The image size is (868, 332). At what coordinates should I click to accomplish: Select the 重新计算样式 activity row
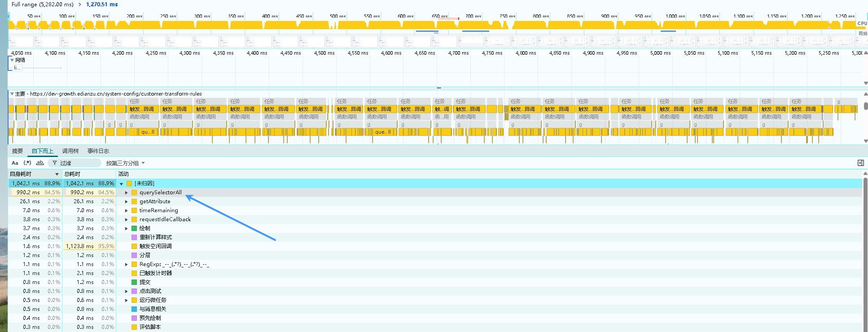click(435, 237)
